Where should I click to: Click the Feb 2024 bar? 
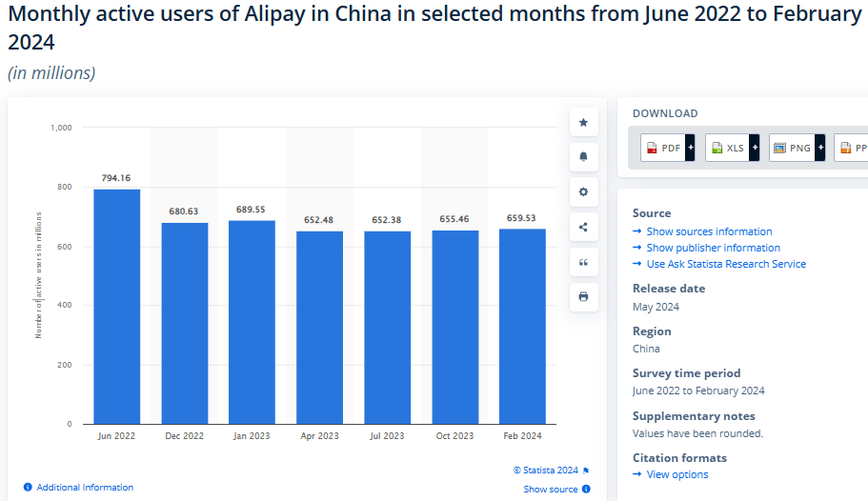pyautogui.click(x=522, y=327)
